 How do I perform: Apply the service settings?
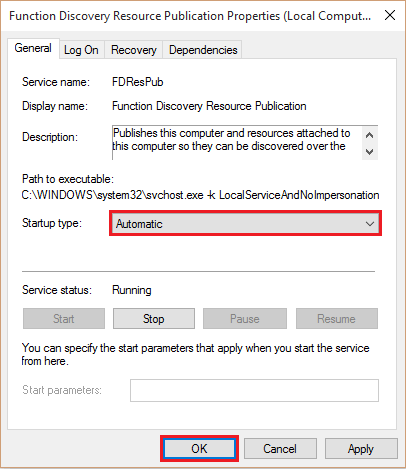tap(361, 449)
